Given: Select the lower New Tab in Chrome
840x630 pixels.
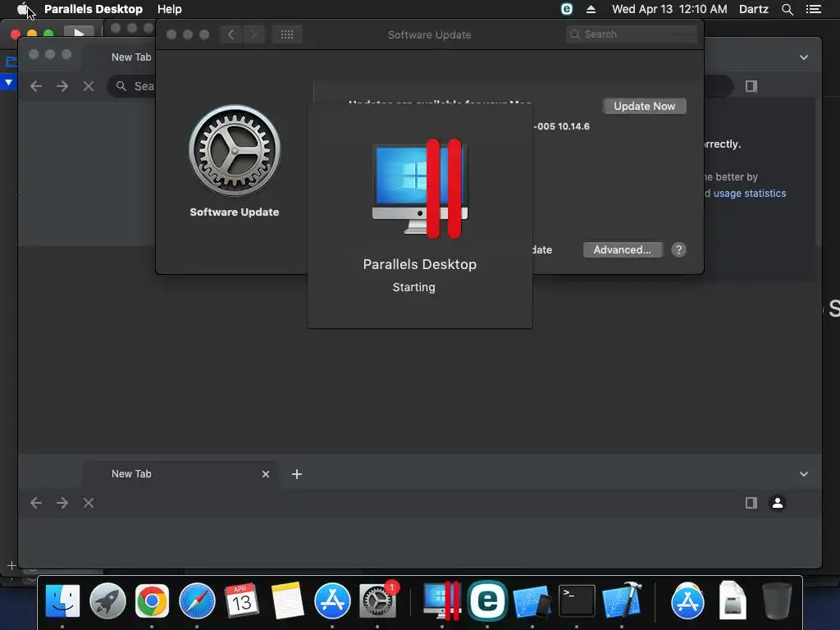Looking at the screenshot, I should click(x=180, y=474).
